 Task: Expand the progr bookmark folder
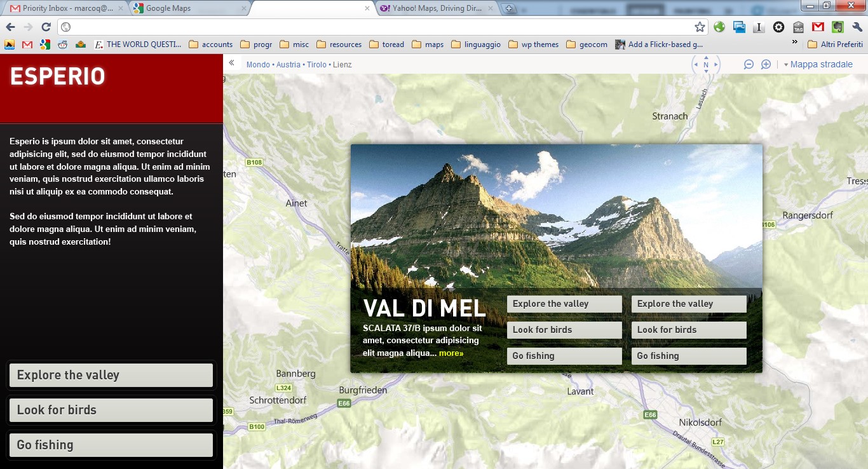[x=255, y=44]
